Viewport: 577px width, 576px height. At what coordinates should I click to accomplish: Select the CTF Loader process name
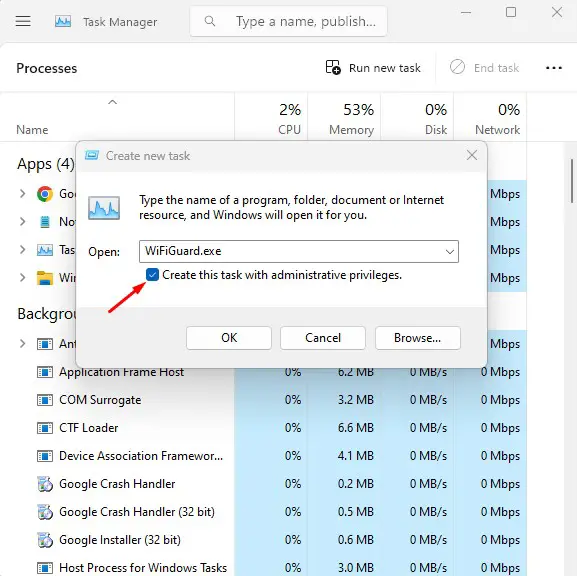89,428
